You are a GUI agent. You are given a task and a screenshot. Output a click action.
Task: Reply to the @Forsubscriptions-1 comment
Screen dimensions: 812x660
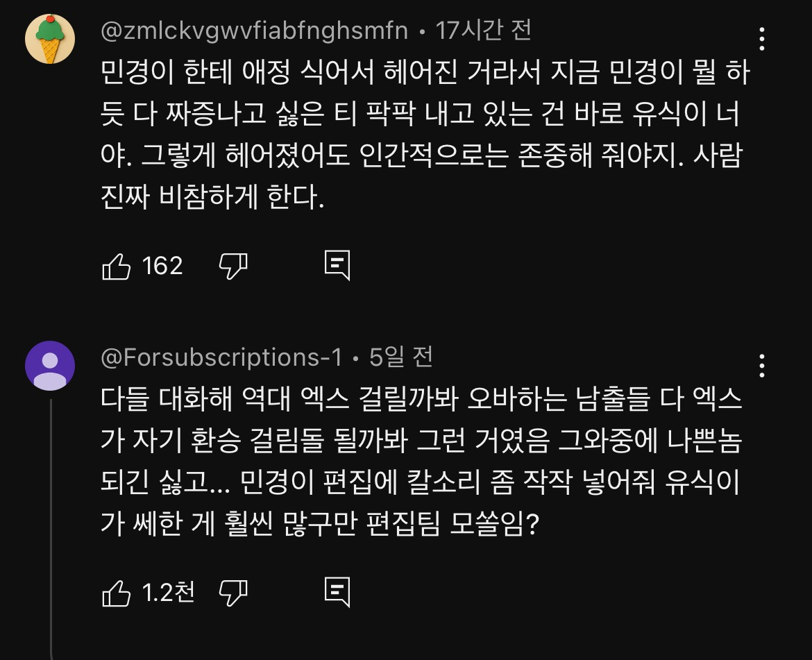pos(337,593)
